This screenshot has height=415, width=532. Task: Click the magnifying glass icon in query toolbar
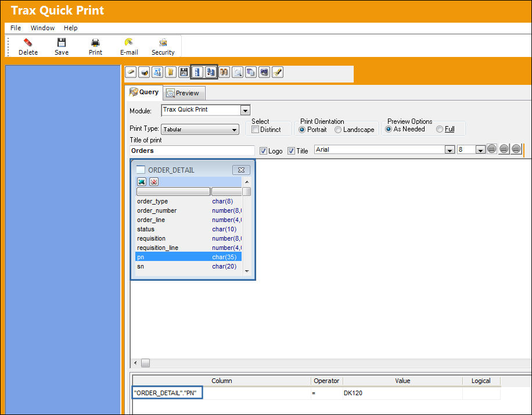(x=238, y=72)
